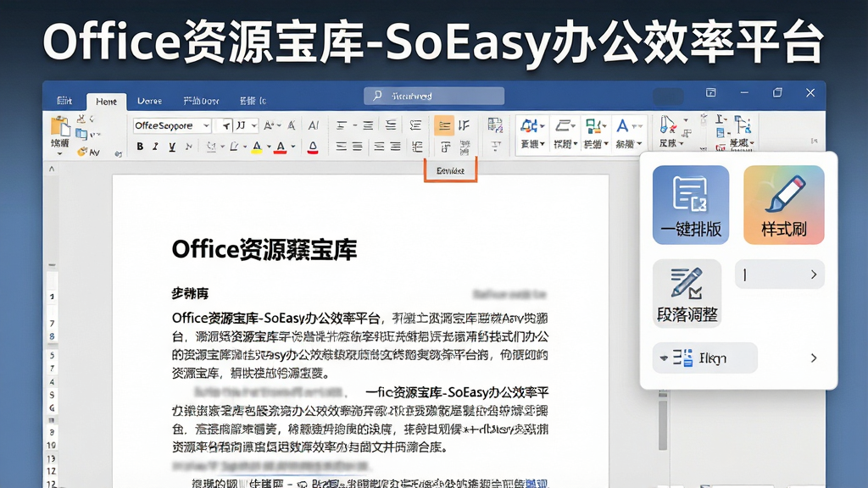Click the green multicolor large ribbon icon
The width and height of the screenshot is (868, 488).
click(593, 126)
